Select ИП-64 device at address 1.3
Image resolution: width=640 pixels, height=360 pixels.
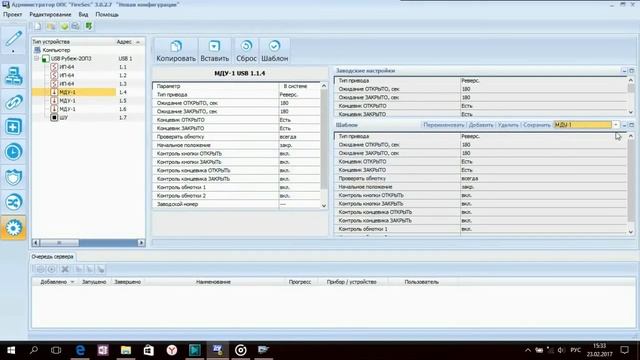[67, 84]
